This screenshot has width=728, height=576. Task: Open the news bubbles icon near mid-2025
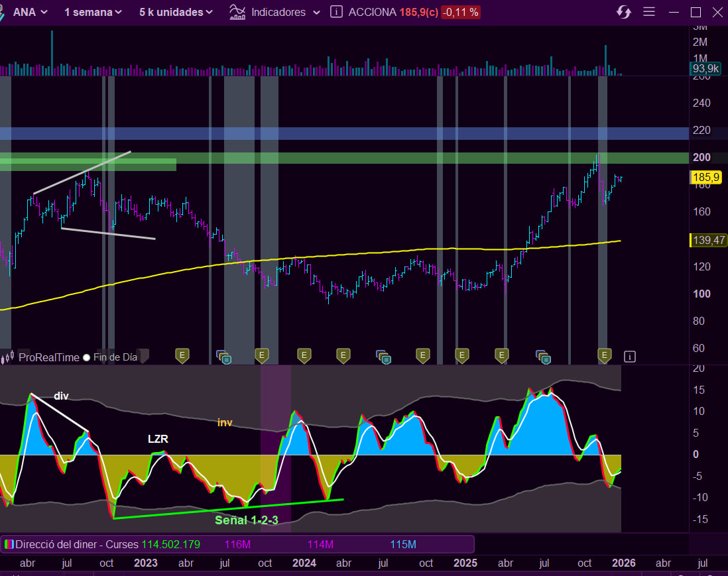point(543,357)
